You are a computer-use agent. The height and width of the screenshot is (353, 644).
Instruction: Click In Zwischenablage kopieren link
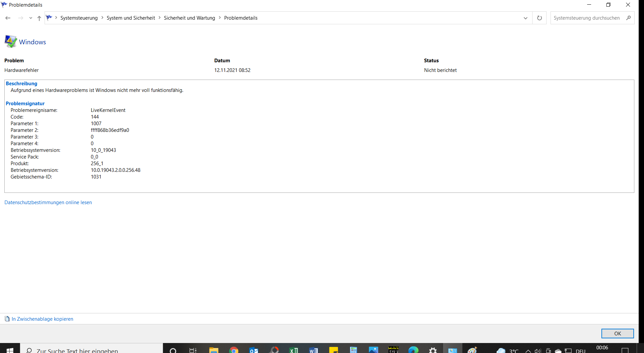(x=42, y=319)
